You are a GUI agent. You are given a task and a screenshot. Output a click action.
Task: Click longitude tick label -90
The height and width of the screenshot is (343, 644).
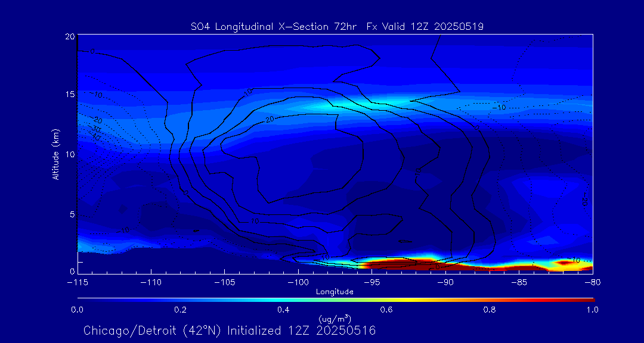445,282
